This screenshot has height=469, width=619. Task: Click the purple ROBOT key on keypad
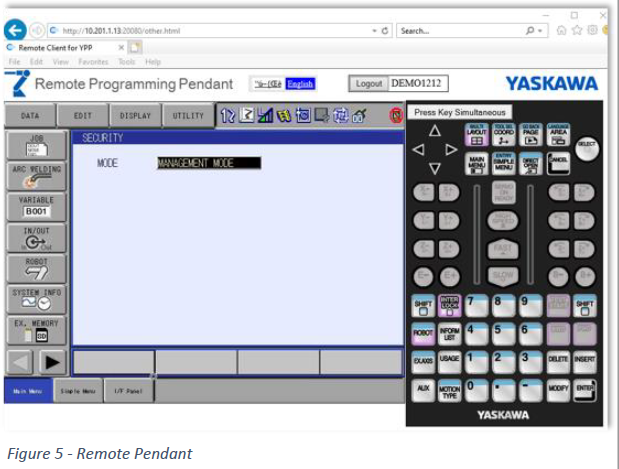point(423,334)
